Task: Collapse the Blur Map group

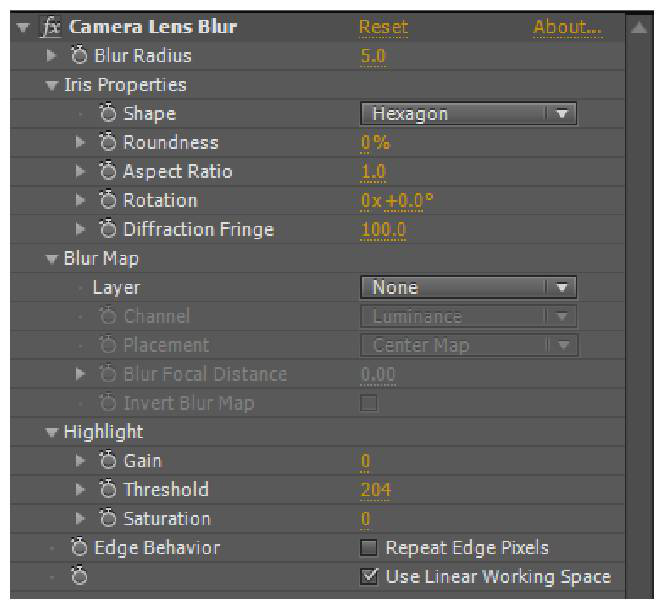Action: tap(52, 260)
